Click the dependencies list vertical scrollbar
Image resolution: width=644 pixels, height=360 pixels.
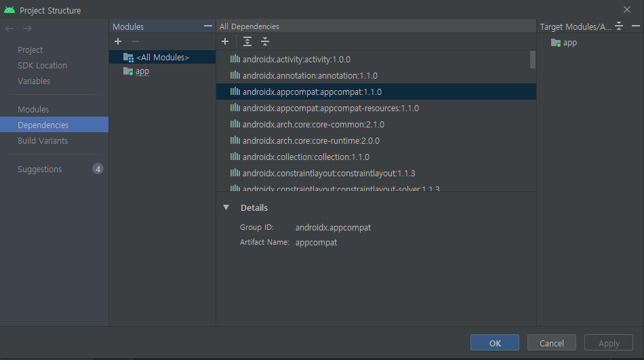click(533, 60)
